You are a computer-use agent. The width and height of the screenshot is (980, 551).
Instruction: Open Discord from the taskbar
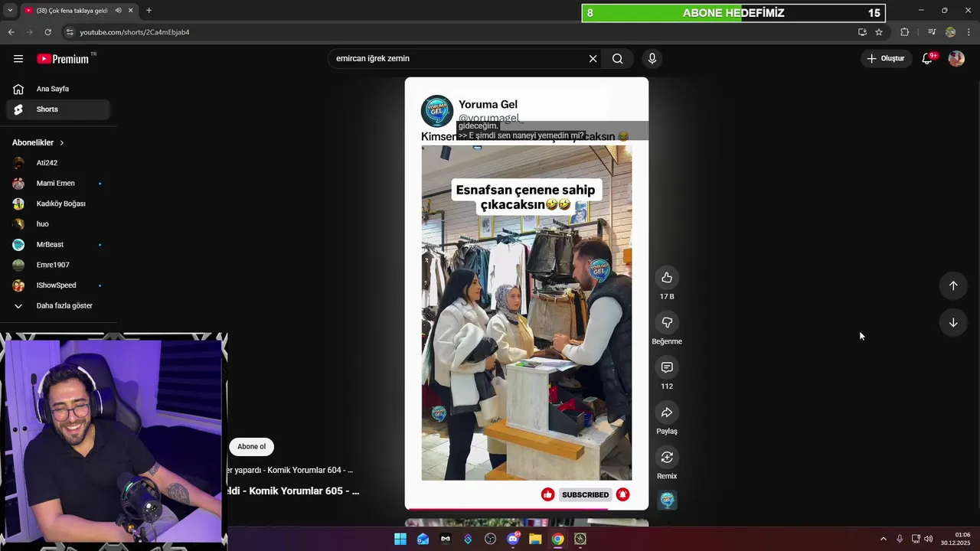[x=513, y=539]
